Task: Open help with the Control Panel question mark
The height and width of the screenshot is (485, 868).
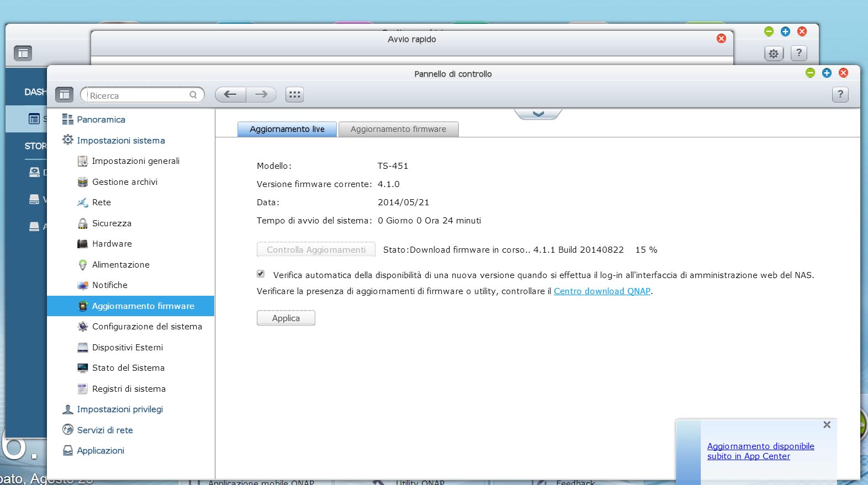Action: point(840,94)
